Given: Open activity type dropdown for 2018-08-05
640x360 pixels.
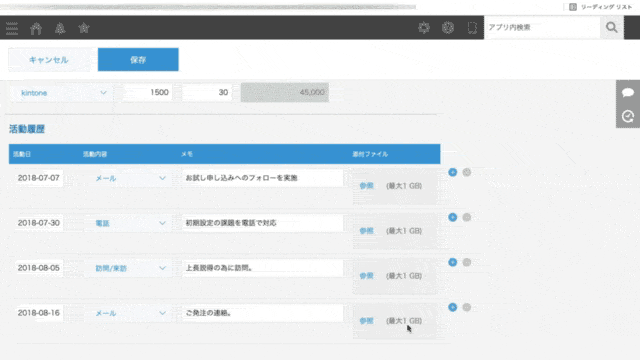Looking at the screenshot, I should click(129, 268).
